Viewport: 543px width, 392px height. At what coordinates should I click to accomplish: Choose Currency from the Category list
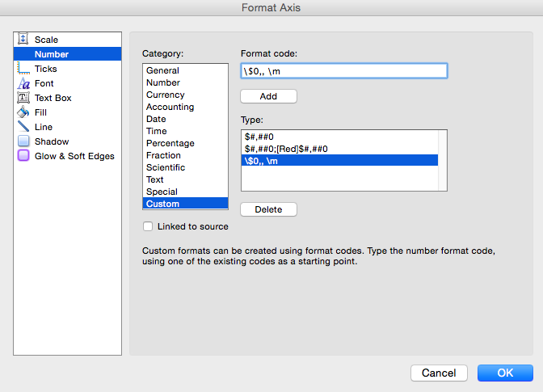(165, 95)
